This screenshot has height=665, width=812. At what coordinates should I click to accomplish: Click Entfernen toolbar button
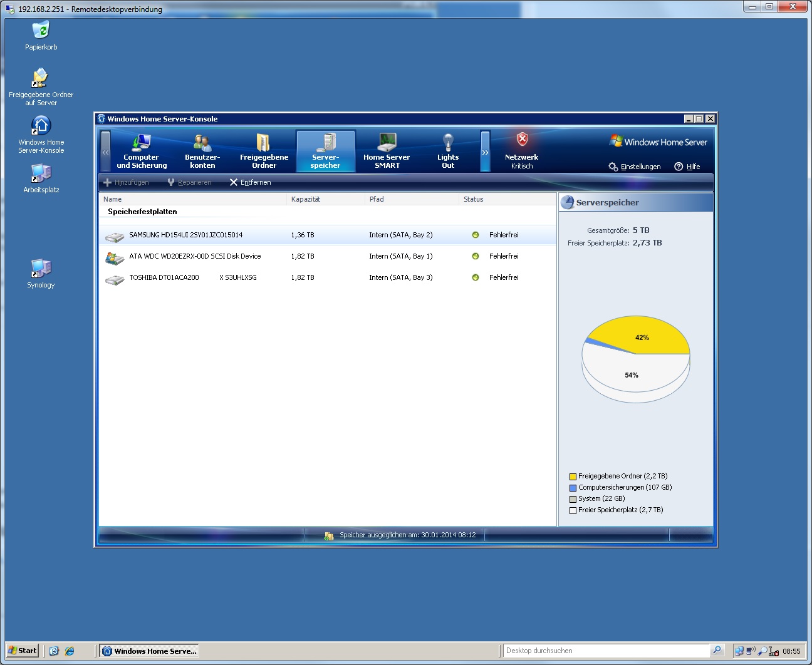[250, 182]
